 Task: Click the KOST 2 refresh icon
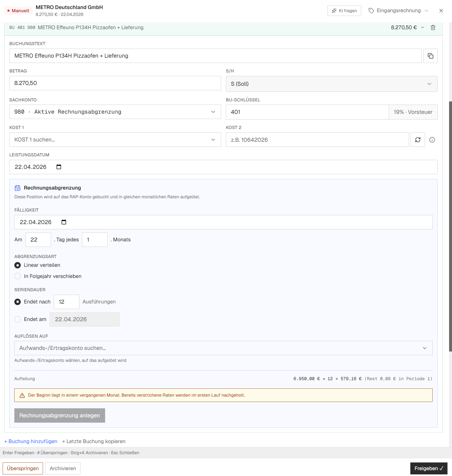click(x=417, y=140)
